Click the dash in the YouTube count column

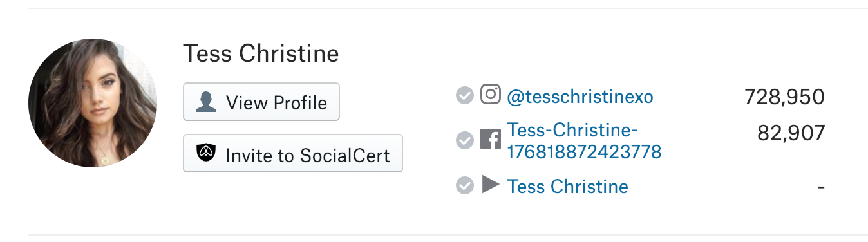pos(821,187)
